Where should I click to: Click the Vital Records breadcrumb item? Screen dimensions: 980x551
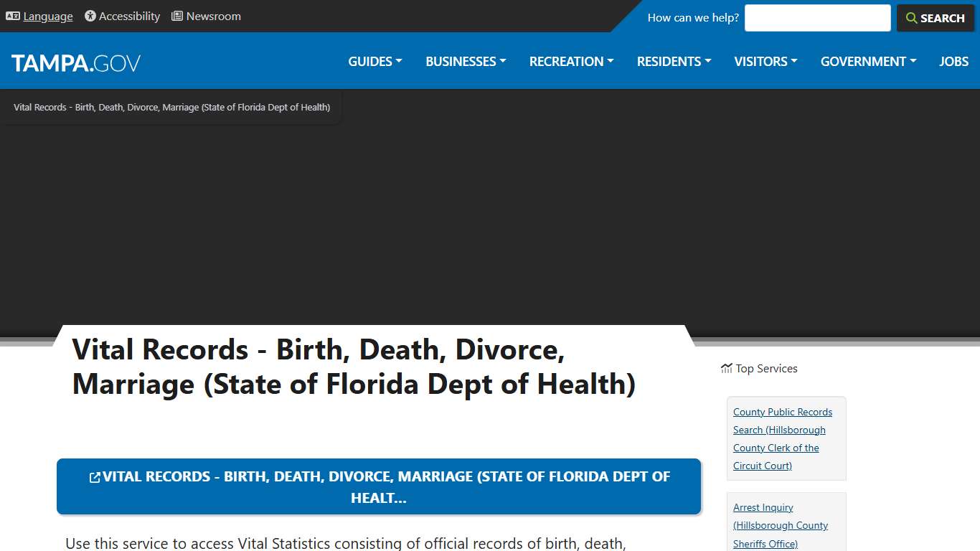[x=171, y=107]
